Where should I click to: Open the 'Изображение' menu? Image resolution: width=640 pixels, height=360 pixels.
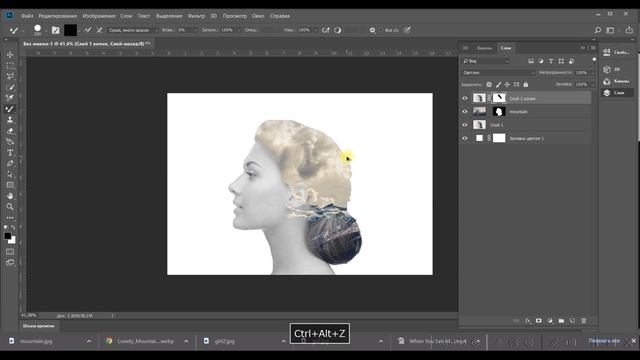99,16
